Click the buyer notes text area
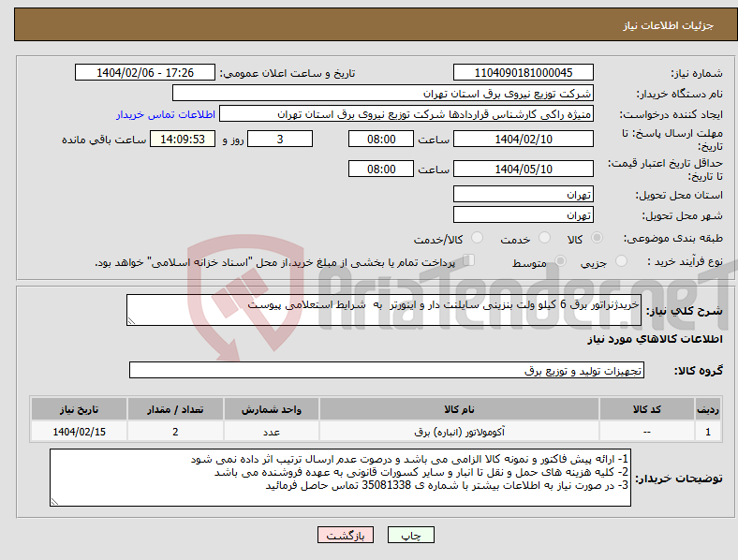 click(x=340, y=478)
